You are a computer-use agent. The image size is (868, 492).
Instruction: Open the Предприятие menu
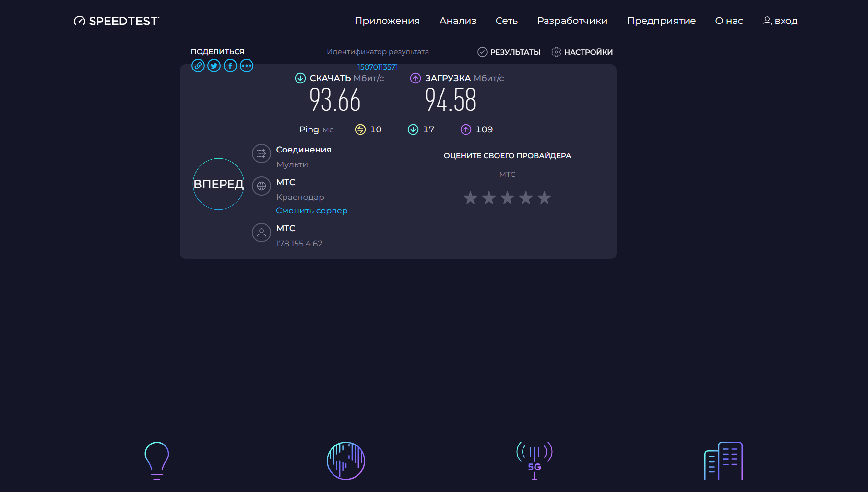661,21
